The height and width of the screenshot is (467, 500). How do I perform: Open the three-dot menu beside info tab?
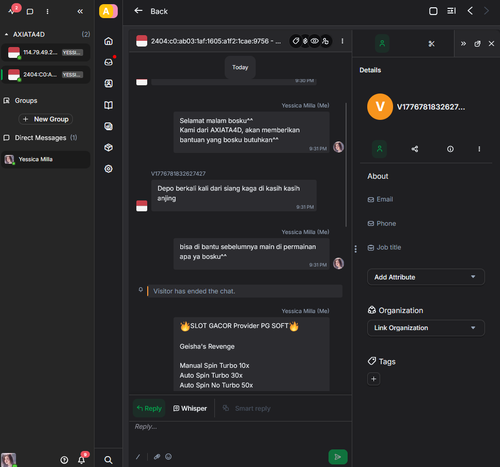pyautogui.click(x=479, y=149)
